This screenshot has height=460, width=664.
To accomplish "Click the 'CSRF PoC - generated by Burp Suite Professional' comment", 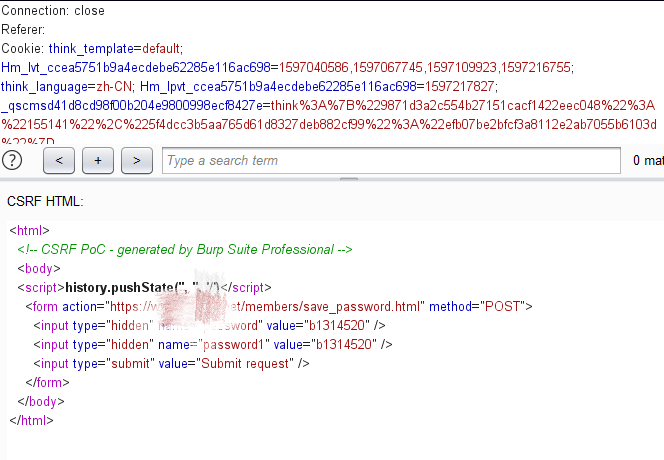I will [x=185, y=249].
